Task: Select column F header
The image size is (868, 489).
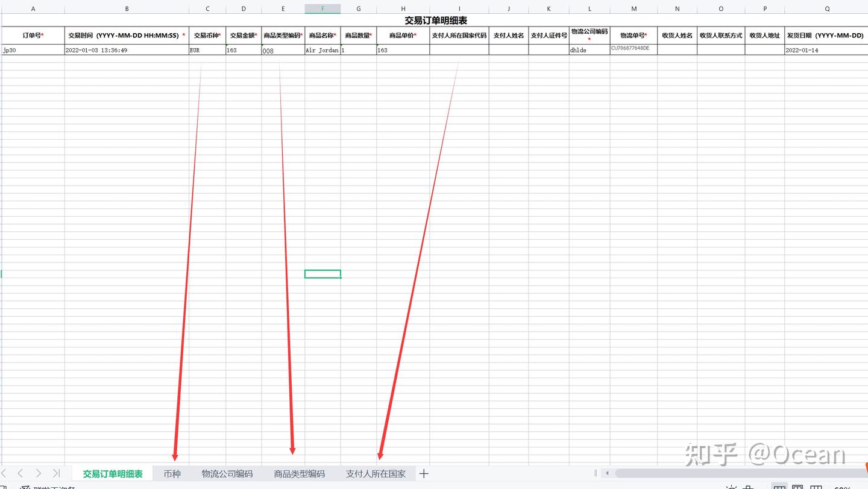Action: coord(322,9)
